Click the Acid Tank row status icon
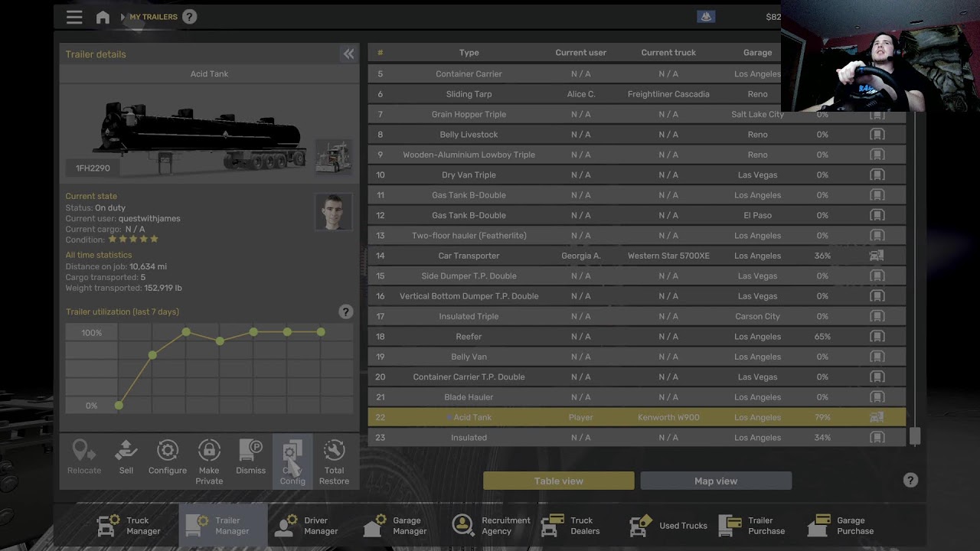The height and width of the screenshot is (551, 980). coord(877,417)
